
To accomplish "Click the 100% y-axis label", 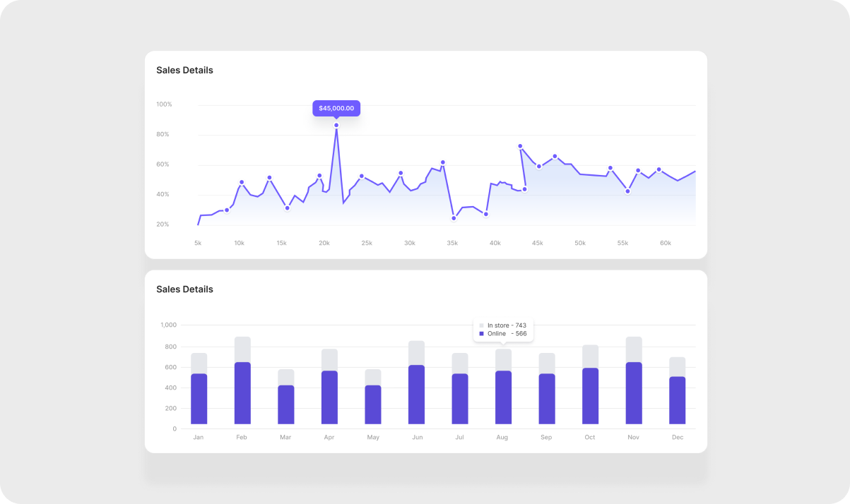I will pyautogui.click(x=164, y=104).
